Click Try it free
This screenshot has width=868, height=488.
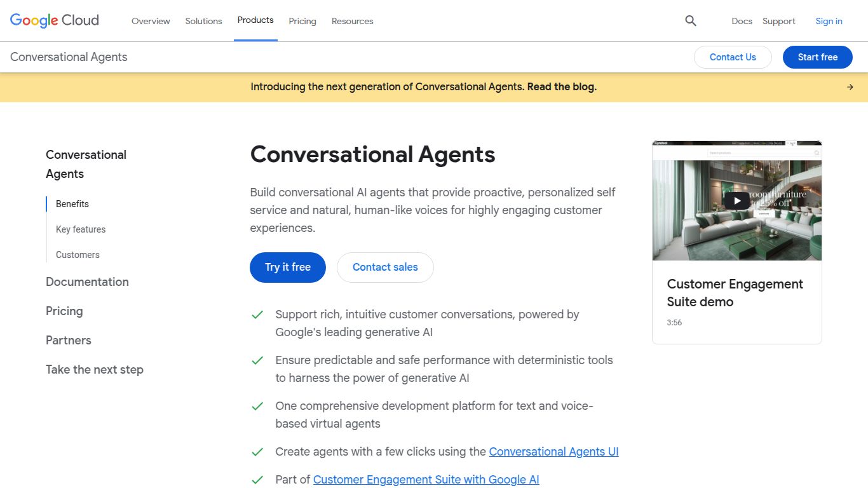pos(287,268)
